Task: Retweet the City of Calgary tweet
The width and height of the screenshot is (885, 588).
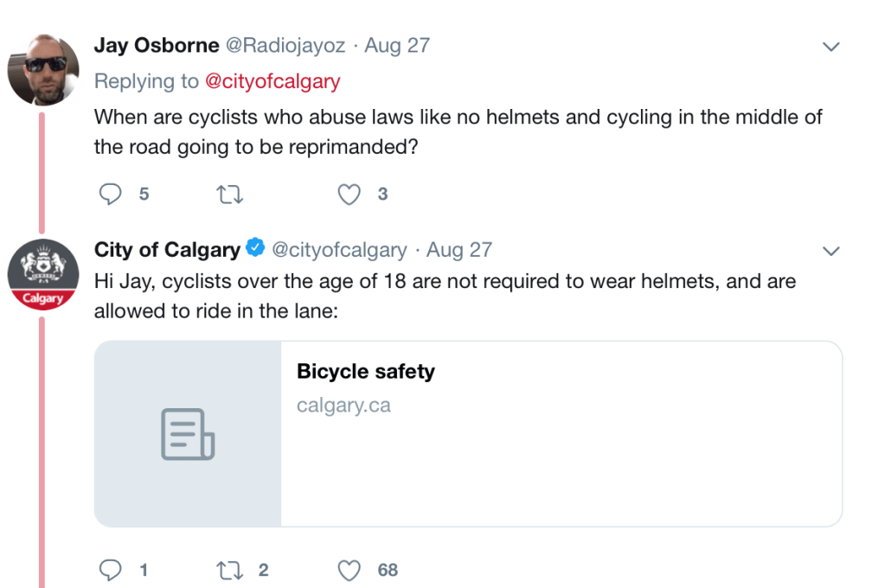Action: tap(228, 570)
